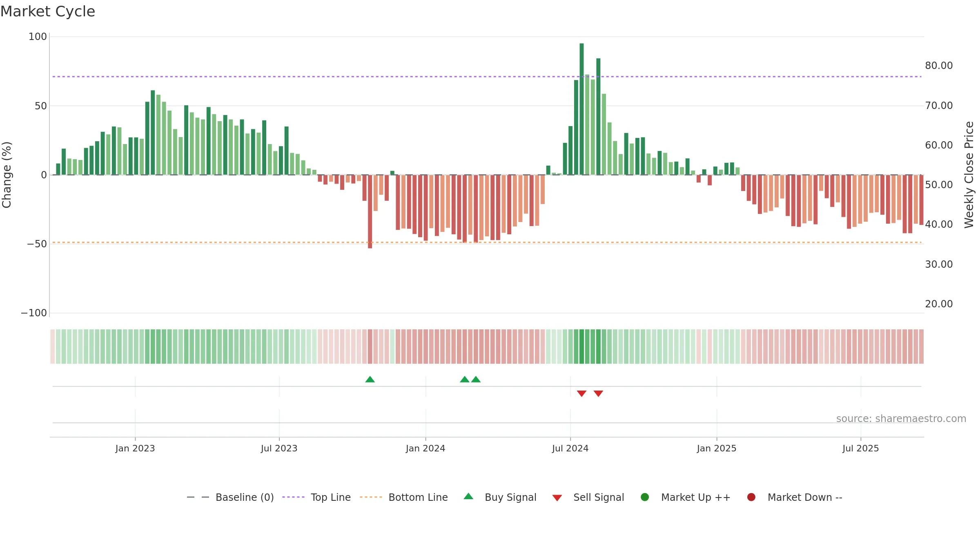Click the 100 tick label on left axis

coord(38,37)
